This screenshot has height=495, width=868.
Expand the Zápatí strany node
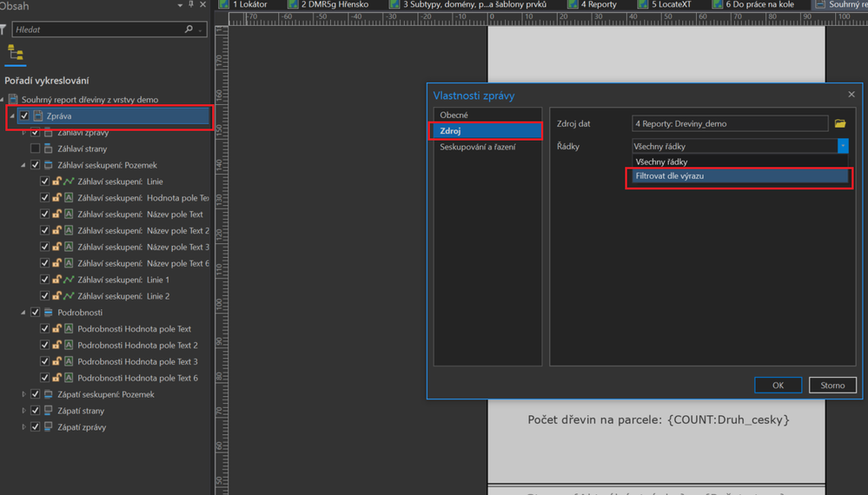point(23,411)
